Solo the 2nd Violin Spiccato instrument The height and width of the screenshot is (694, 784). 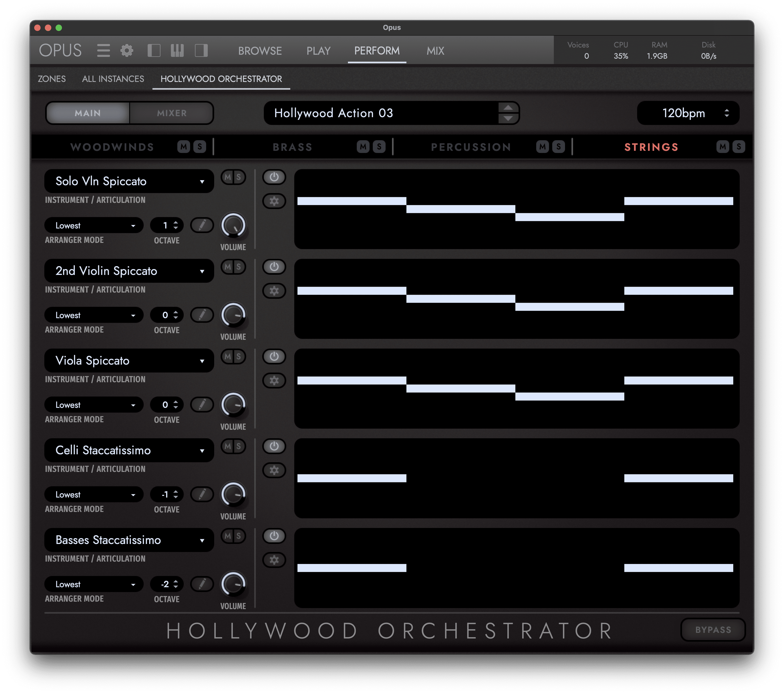[239, 267]
